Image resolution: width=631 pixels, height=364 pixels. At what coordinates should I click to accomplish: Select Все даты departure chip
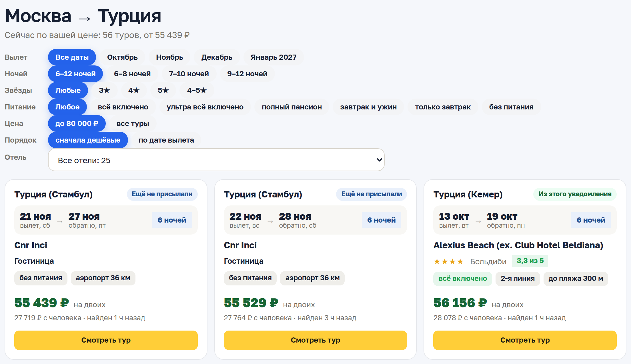pos(72,57)
